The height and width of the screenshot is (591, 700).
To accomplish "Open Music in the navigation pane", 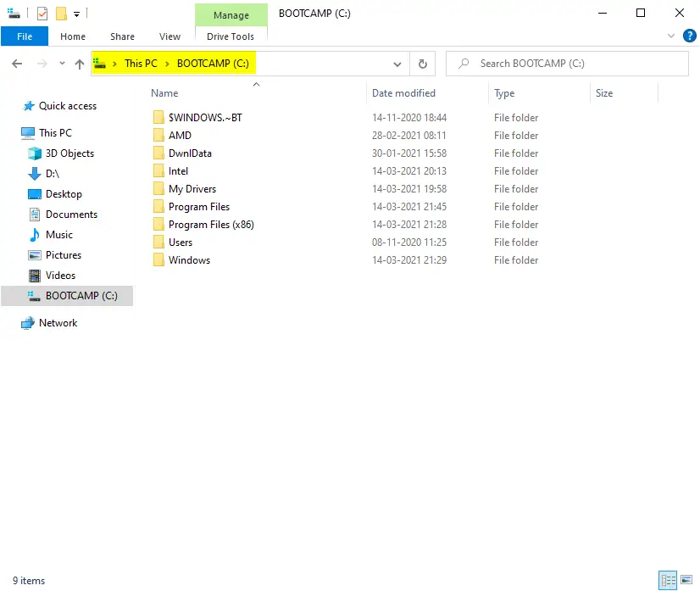I will click(x=59, y=235).
